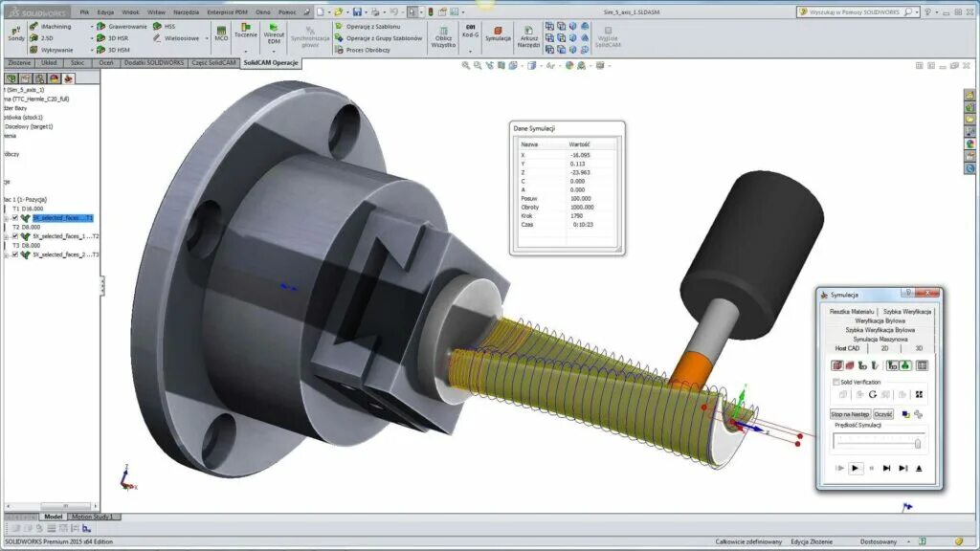The width and height of the screenshot is (980, 551).
Task: Expand the 5X_selected_faces_2 ...T3 tree node
Action: 7,254
